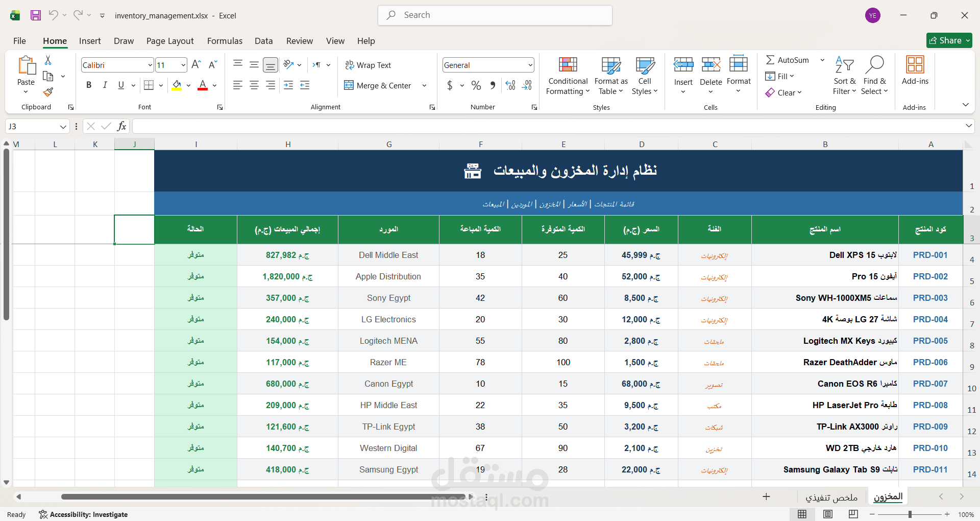This screenshot has height=521, width=980.
Task: Click the Redo arrow icon
Action: (x=78, y=15)
